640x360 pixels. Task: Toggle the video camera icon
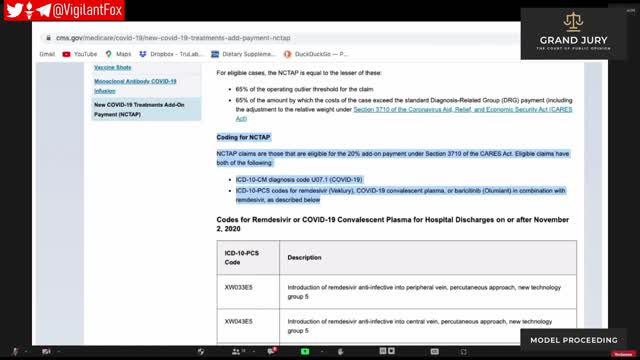(46, 351)
